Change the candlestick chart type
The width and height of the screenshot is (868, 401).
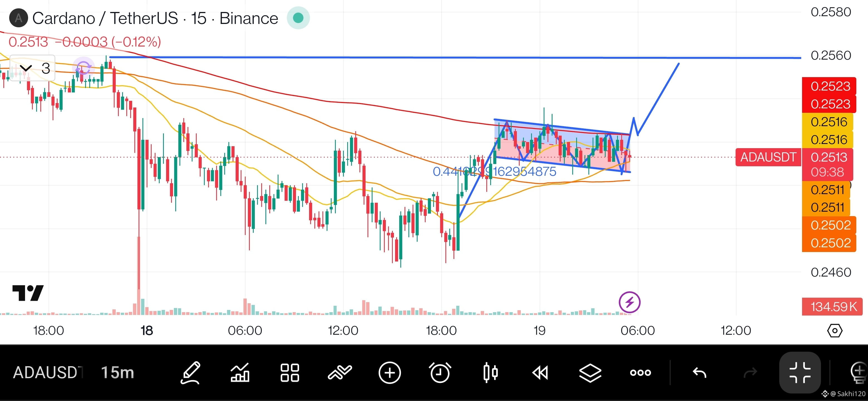(490, 373)
